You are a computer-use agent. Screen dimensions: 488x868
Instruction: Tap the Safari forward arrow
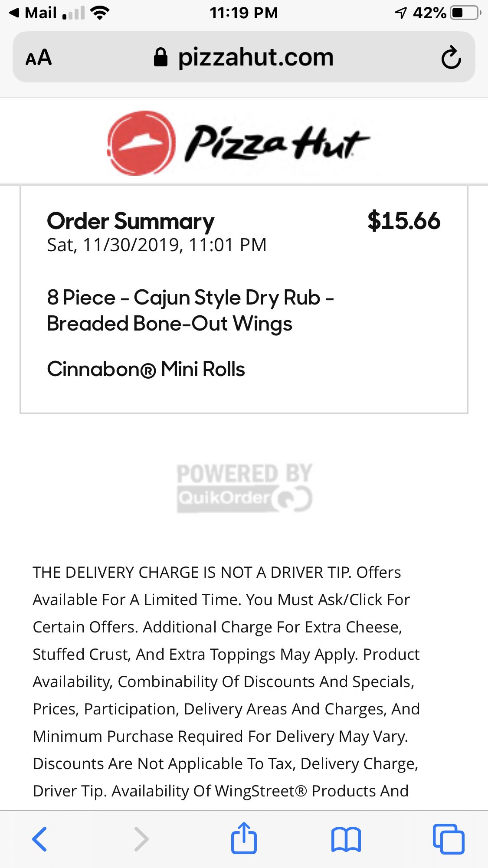tap(141, 839)
